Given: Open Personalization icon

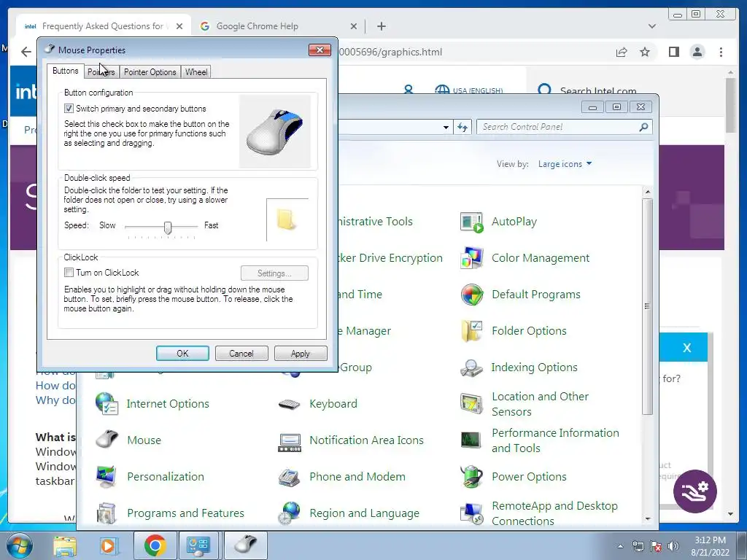Looking at the screenshot, I should pos(107,477).
